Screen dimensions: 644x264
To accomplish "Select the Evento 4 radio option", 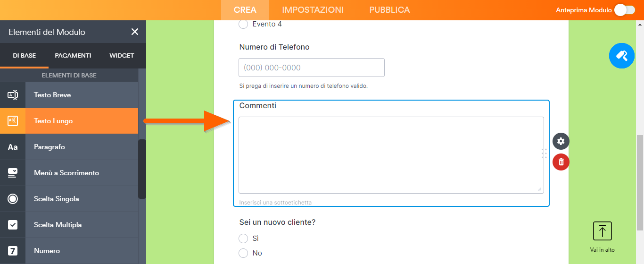I will pyautogui.click(x=243, y=24).
